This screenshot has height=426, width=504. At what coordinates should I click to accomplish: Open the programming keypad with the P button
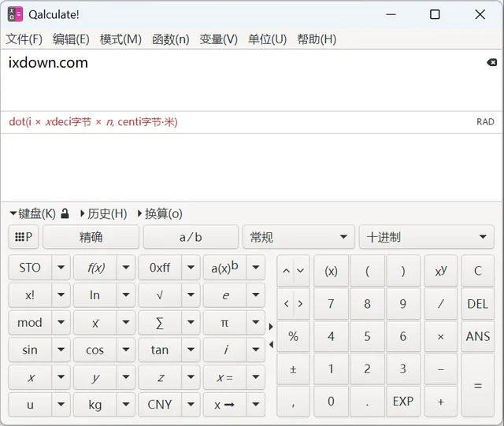coord(24,237)
